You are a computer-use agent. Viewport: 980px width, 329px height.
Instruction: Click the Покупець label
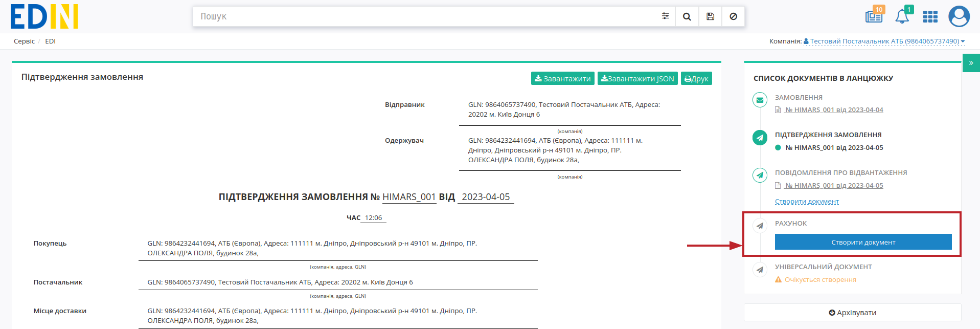[50, 244]
